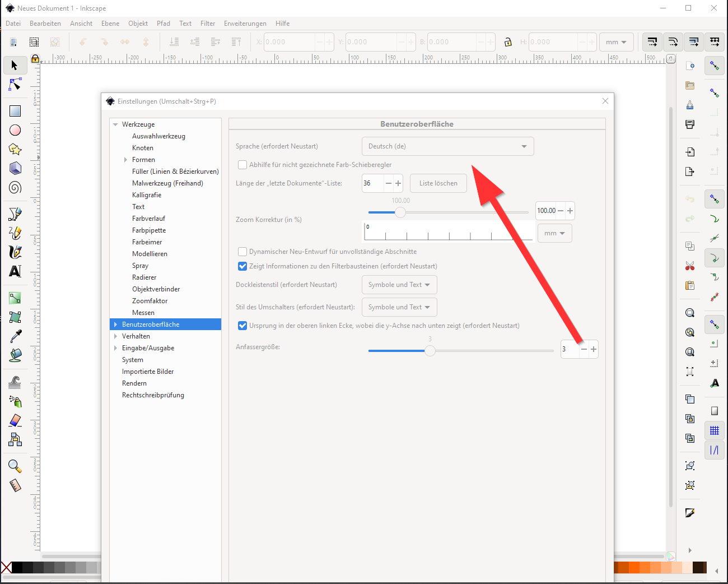Image resolution: width=728 pixels, height=584 pixels.
Task: Click the Open document folder icon
Action: [x=690, y=86]
